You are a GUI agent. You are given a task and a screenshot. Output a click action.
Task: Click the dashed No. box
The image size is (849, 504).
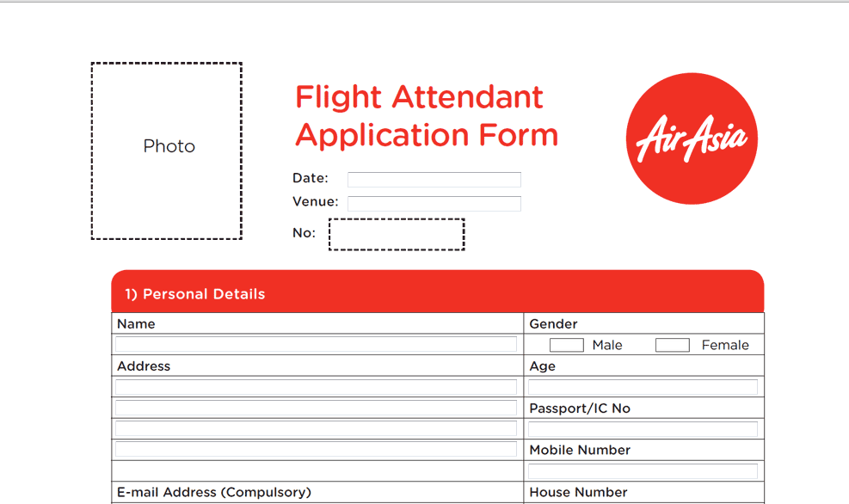coord(397,234)
